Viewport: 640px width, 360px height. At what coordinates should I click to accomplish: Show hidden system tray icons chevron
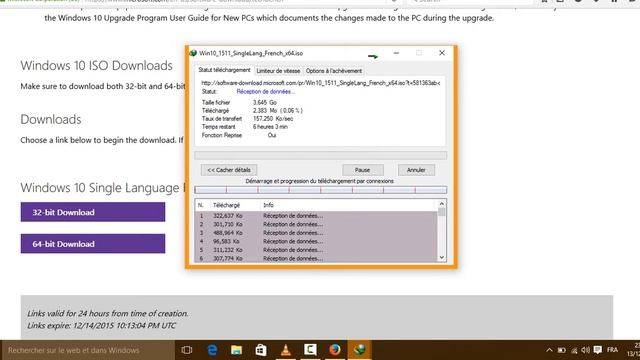(549, 350)
